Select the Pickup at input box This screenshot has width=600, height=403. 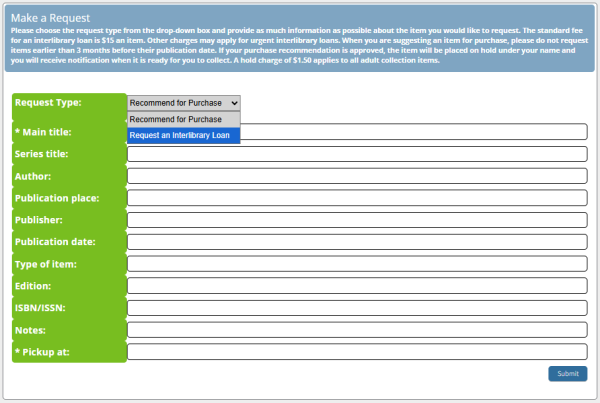coord(356,352)
